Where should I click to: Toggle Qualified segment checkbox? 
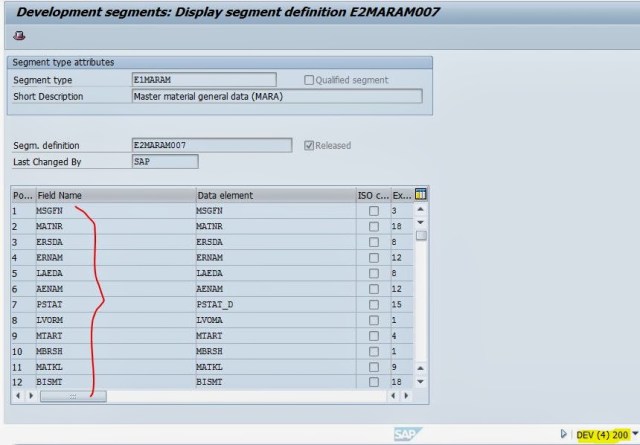[x=309, y=80]
